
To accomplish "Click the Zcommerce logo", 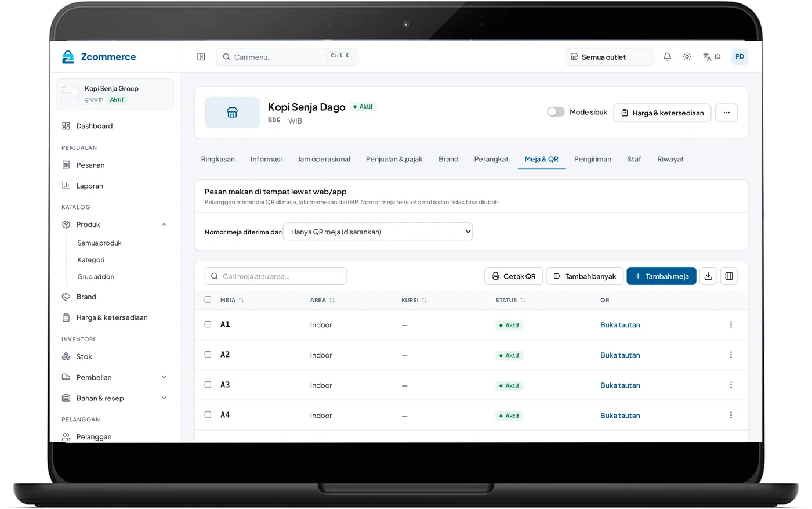I will click(99, 57).
